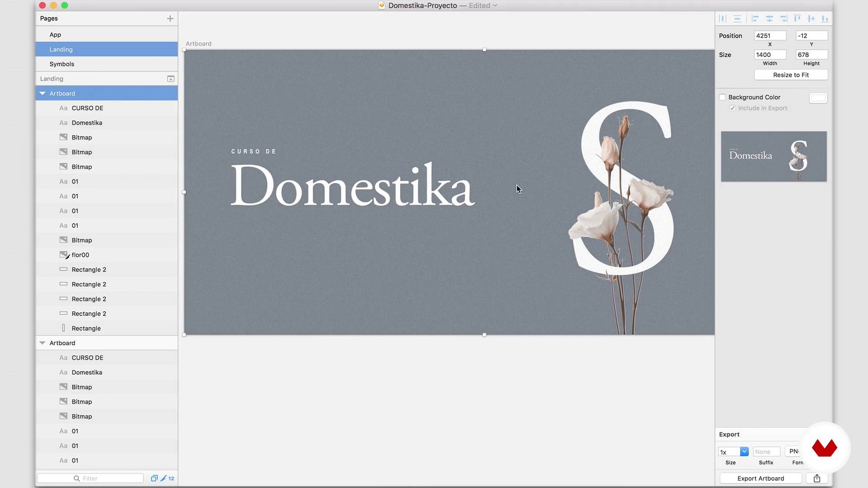
Task: Enable the Background Color checkbox
Action: point(722,97)
